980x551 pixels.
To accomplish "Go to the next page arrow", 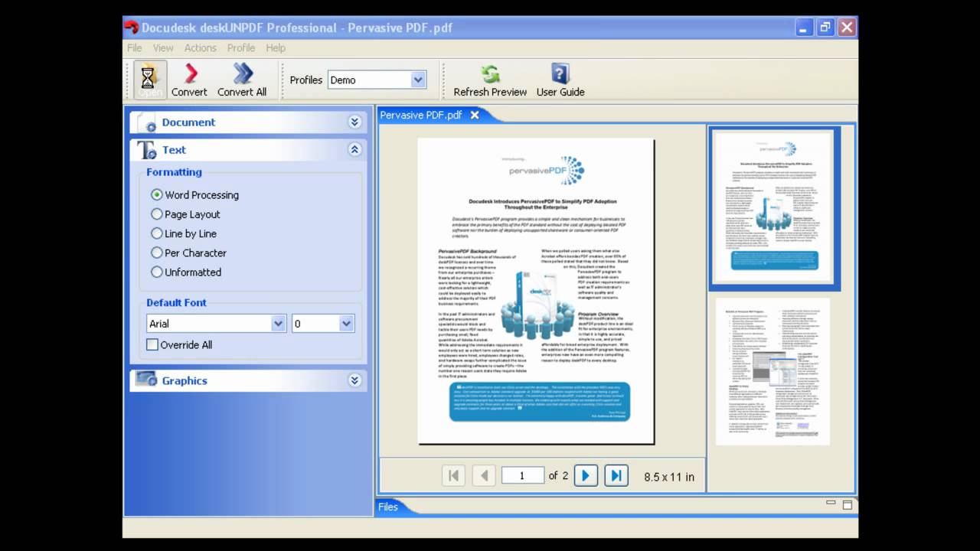I will [x=586, y=476].
